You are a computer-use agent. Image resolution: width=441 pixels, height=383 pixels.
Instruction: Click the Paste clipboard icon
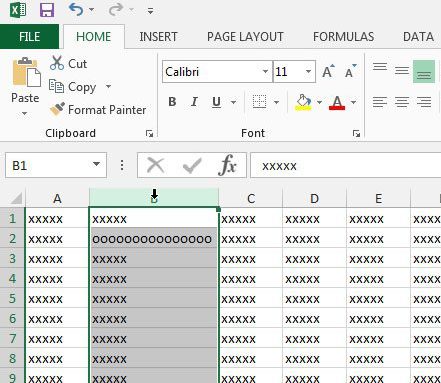click(x=26, y=72)
